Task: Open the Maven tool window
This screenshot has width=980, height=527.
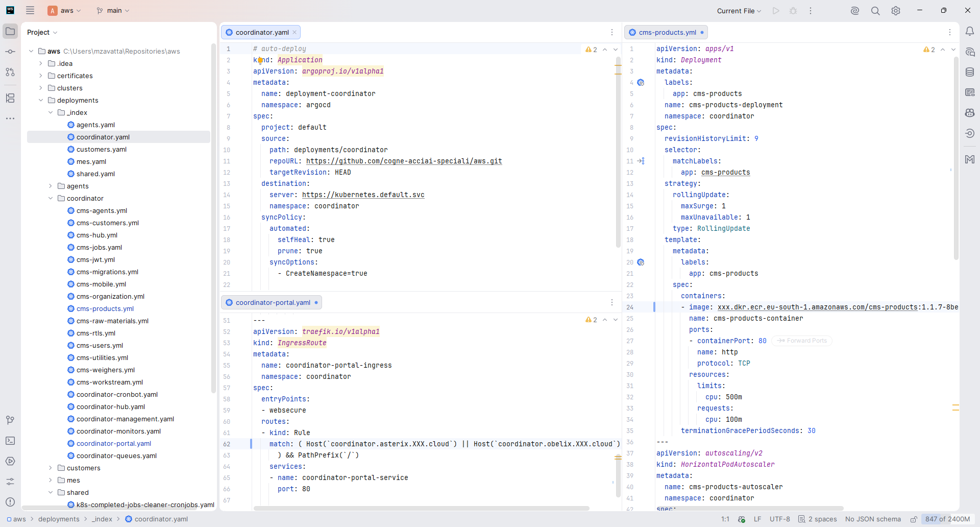Action: coord(970,159)
